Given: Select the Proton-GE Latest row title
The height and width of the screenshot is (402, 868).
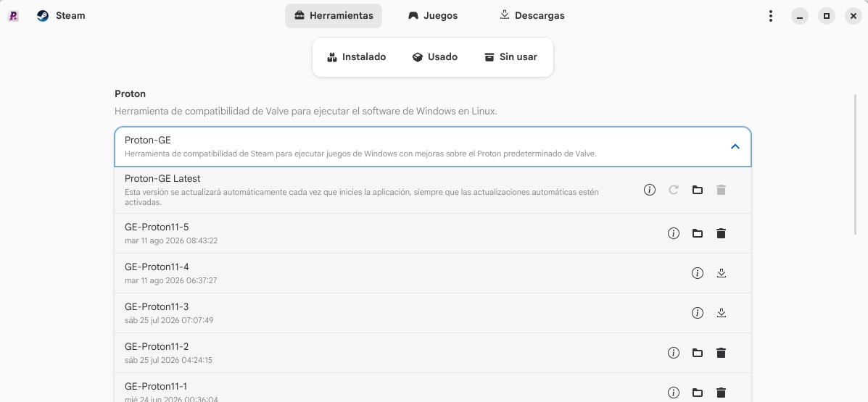Looking at the screenshot, I should click(162, 179).
